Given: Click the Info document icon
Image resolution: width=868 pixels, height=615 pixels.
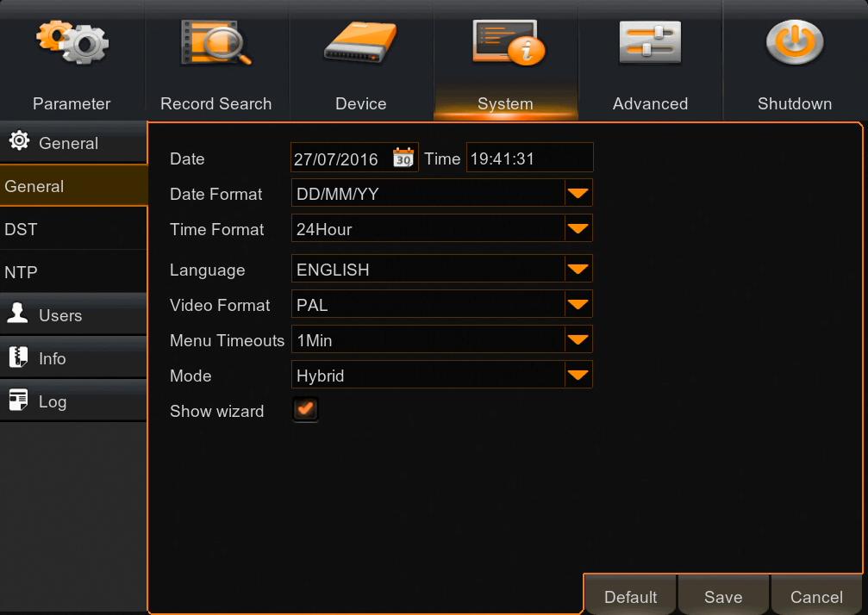Looking at the screenshot, I should point(18,357).
